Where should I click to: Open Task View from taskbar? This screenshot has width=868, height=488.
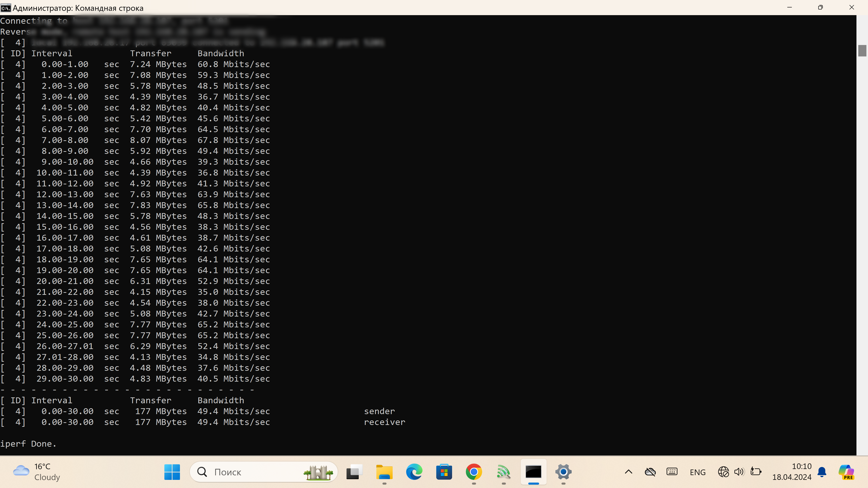(x=354, y=472)
